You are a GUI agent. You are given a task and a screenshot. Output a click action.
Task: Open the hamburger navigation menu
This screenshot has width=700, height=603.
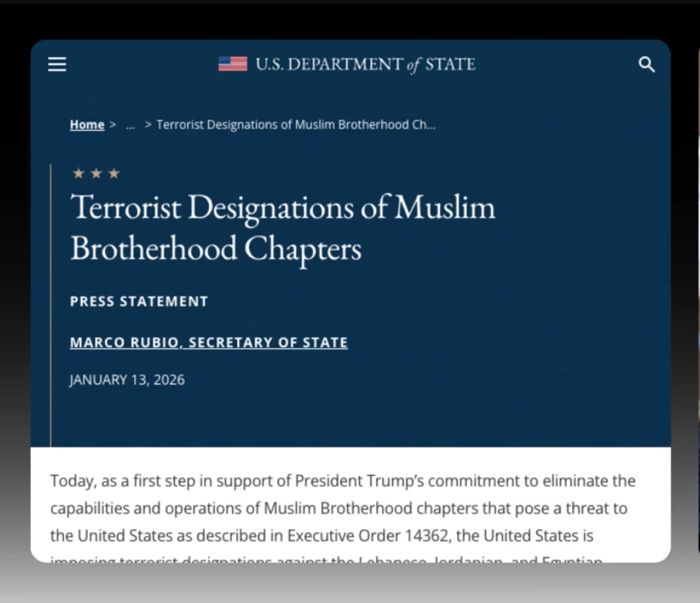click(x=57, y=64)
